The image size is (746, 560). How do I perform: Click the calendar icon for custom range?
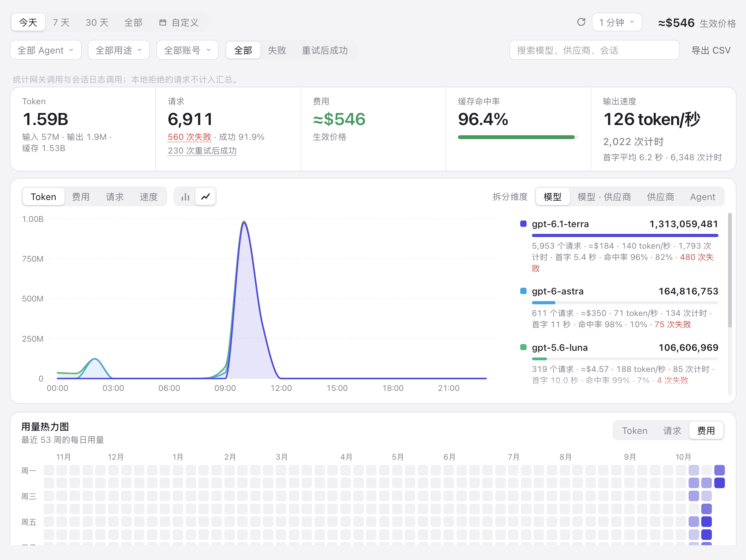point(163,23)
